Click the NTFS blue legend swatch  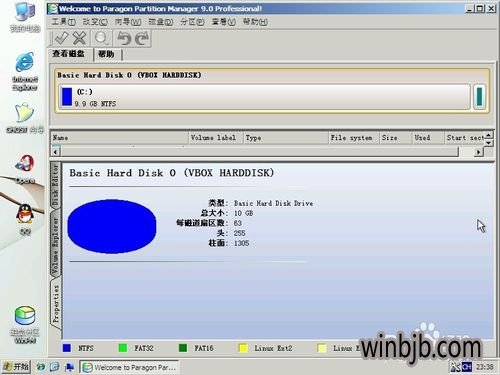pyautogui.click(x=67, y=348)
